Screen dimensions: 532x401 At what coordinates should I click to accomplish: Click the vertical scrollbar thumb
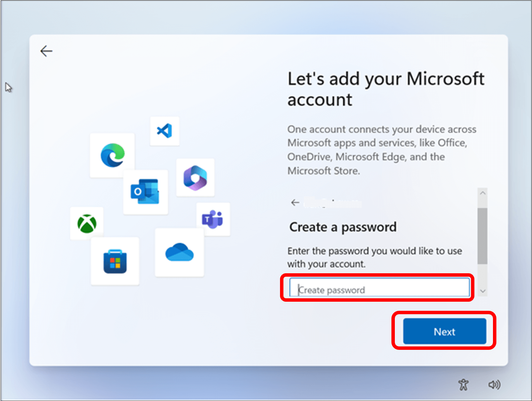click(x=482, y=236)
